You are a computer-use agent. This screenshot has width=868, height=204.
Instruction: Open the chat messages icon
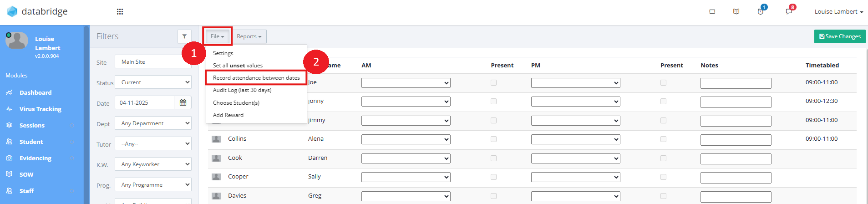click(x=789, y=12)
